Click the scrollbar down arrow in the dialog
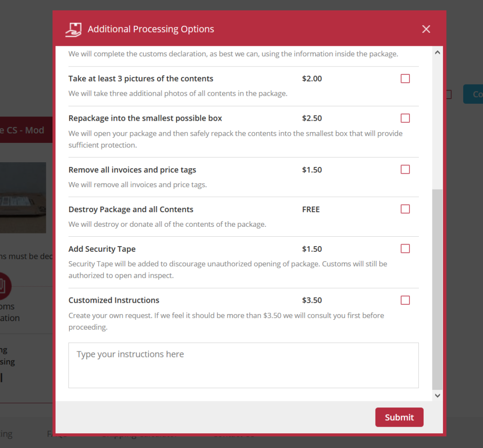This screenshot has width=483, height=448. (437, 396)
